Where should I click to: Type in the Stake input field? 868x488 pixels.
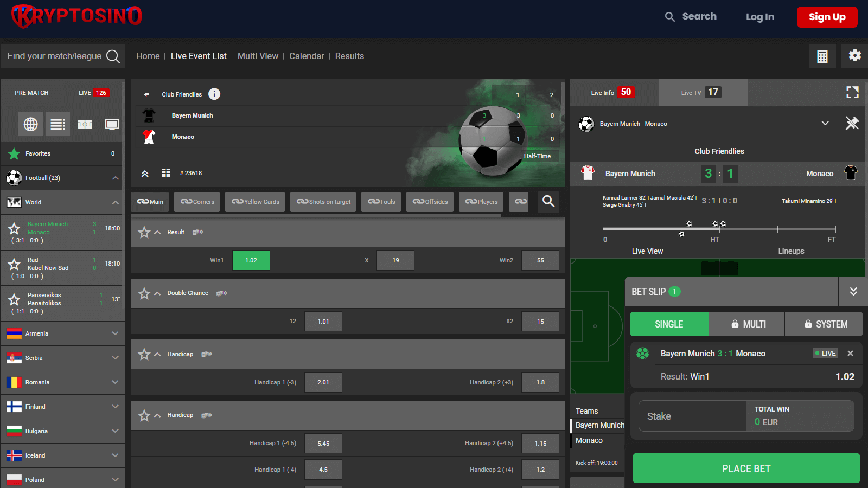693,416
